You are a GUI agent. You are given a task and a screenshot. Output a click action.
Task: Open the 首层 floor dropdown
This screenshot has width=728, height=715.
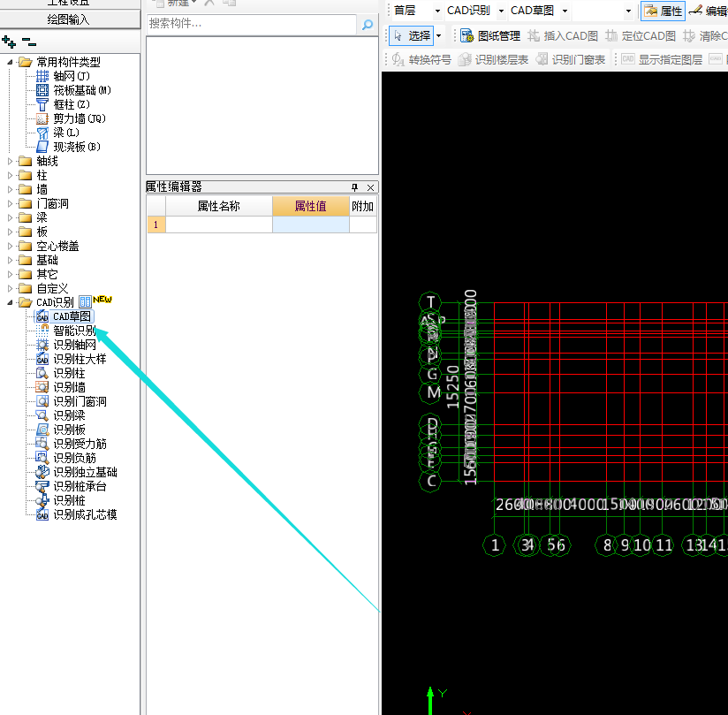(x=437, y=11)
